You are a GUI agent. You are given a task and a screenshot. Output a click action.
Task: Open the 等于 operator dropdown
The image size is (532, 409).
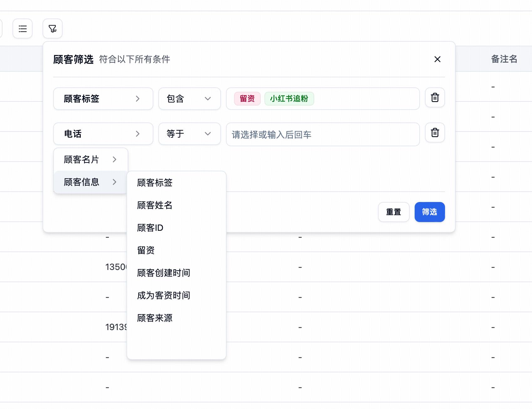pos(189,134)
